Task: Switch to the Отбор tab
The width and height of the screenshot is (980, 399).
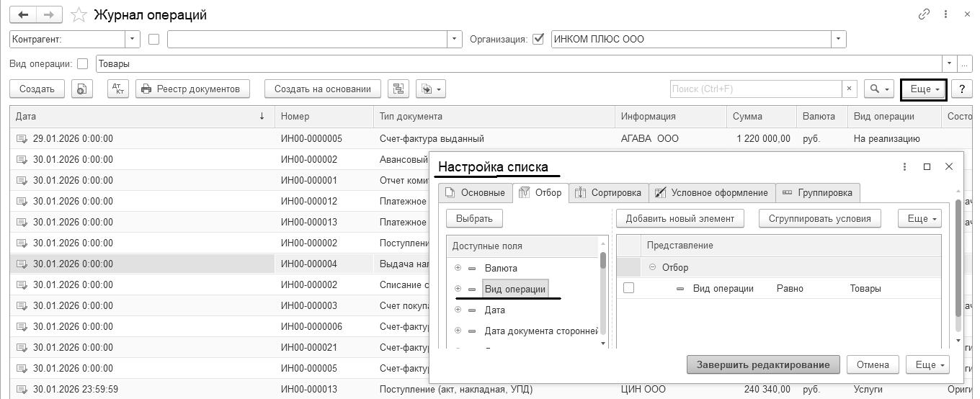Action: coord(541,192)
